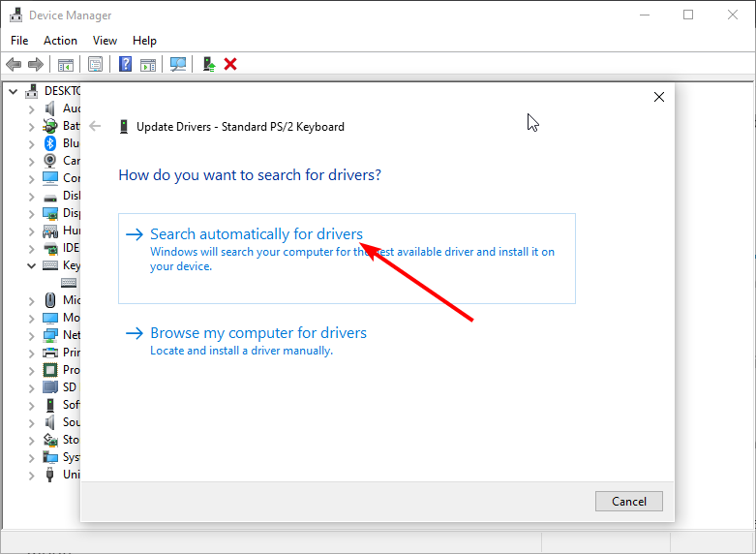Expand the Monitors chevron beside 'Mon'
The height and width of the screenshot is (554, 756).
[31, 318]
